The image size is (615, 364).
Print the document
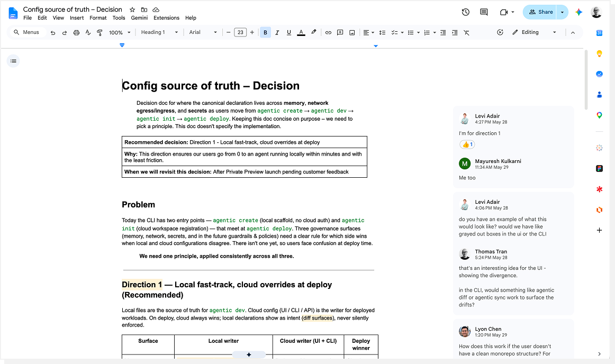[76, 33]
